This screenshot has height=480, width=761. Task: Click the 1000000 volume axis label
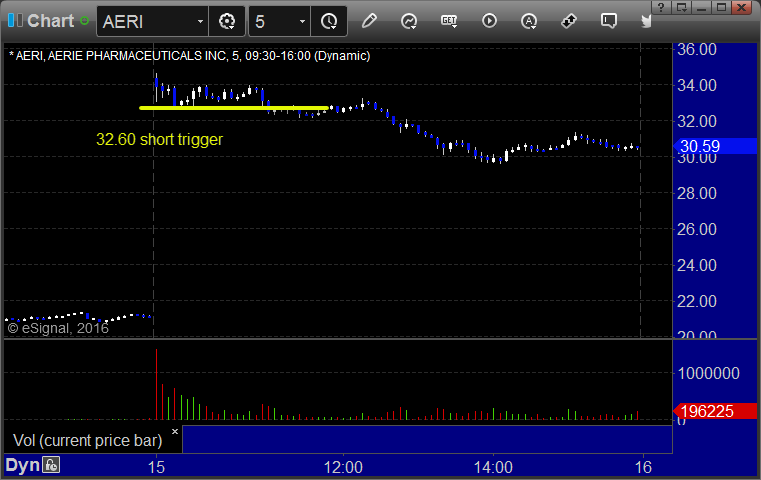709,373
